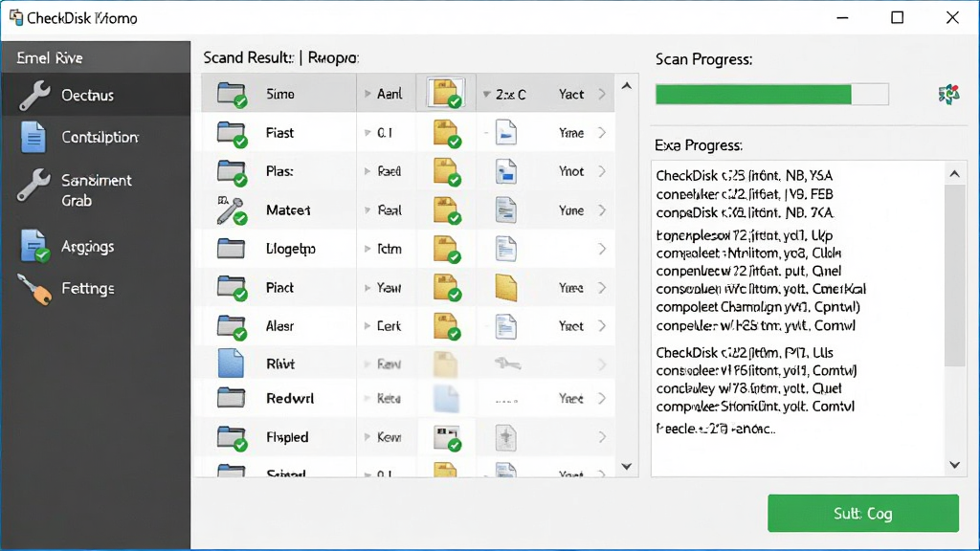This screenshot has width=980, height=551.
Task: Open the chevron at end of Flspied row
Action: click(602, 437)
